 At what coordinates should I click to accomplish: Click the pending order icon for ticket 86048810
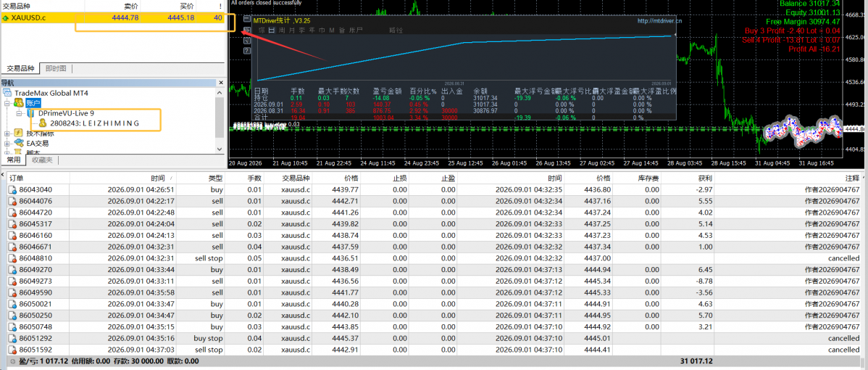click(12, 258)
